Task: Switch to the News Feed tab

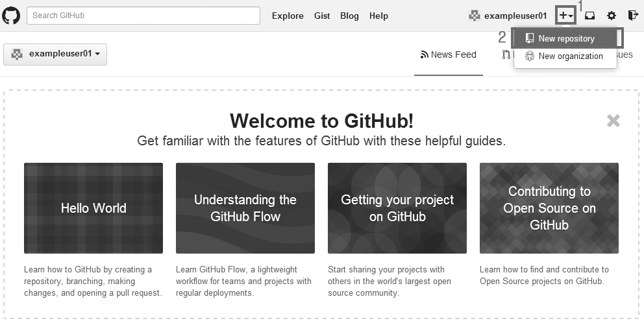Action: pos(449,55)
